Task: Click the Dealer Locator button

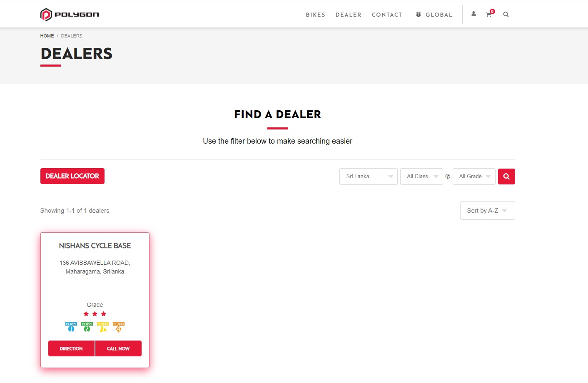Action: [72, 176]
